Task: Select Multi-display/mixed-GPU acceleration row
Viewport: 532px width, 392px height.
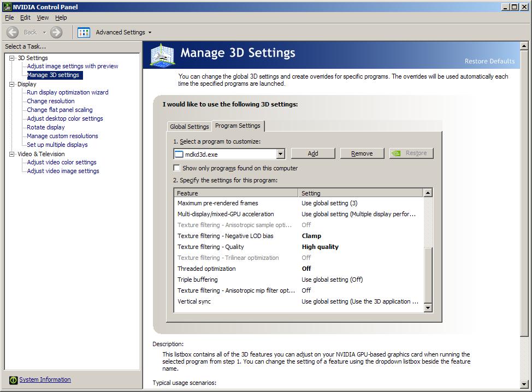Action: pyautogui.click(x=299, y=214)
